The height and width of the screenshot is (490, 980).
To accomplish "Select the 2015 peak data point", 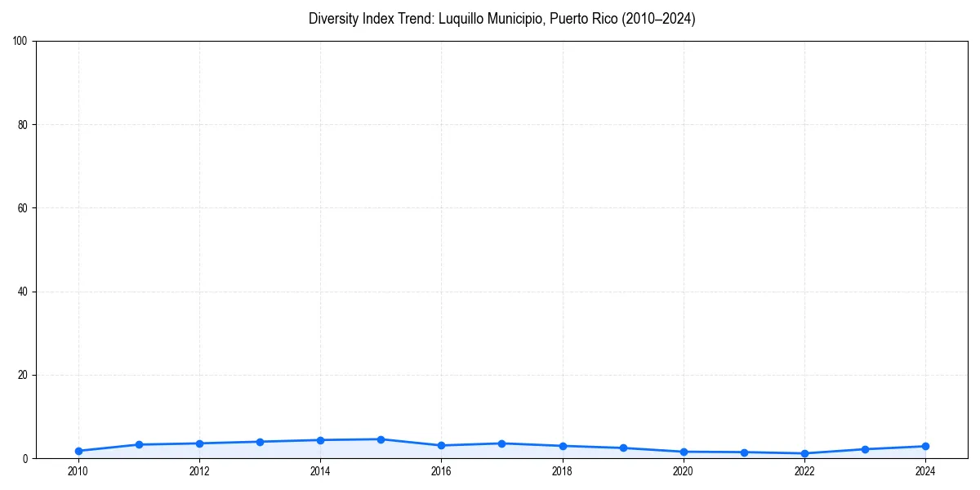I will [381, 439].
